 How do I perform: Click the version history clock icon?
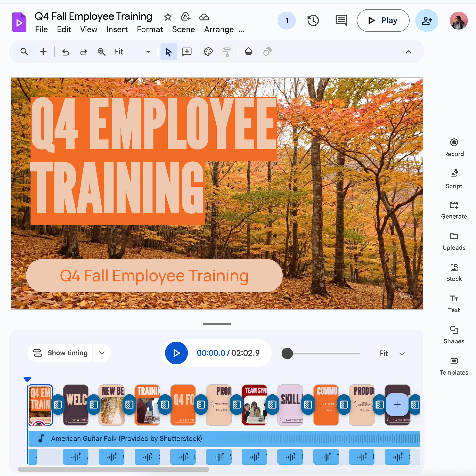click(313, 20)
